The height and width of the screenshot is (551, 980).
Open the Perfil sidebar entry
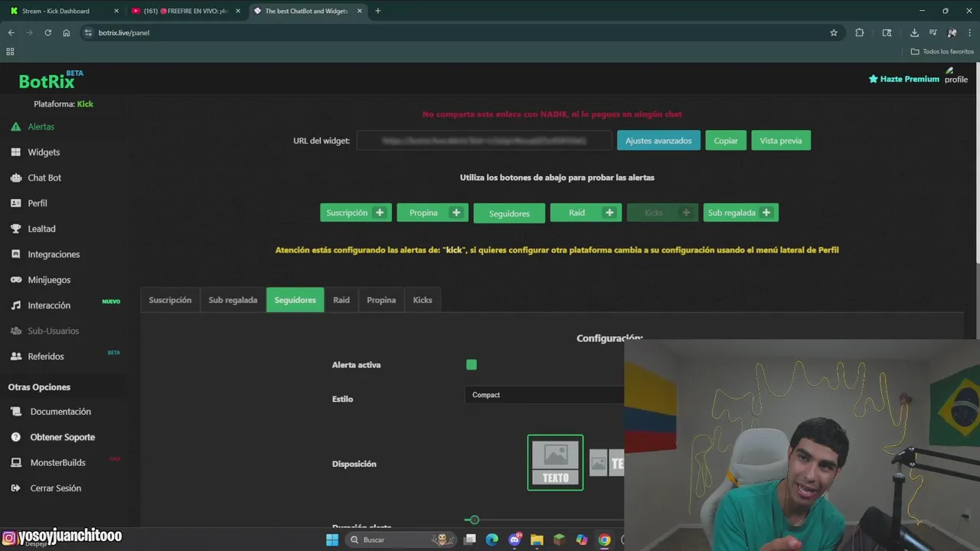[38, 203]
